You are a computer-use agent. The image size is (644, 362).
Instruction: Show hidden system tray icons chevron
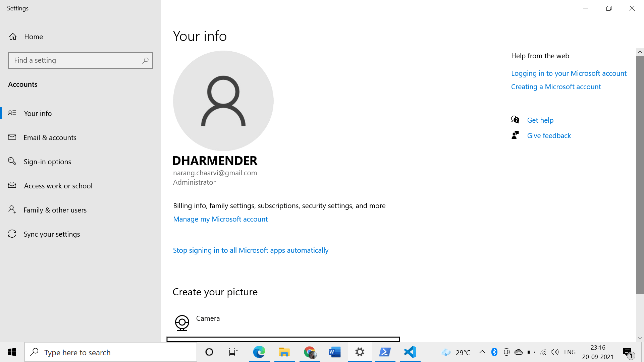click(x=482, y=352)
